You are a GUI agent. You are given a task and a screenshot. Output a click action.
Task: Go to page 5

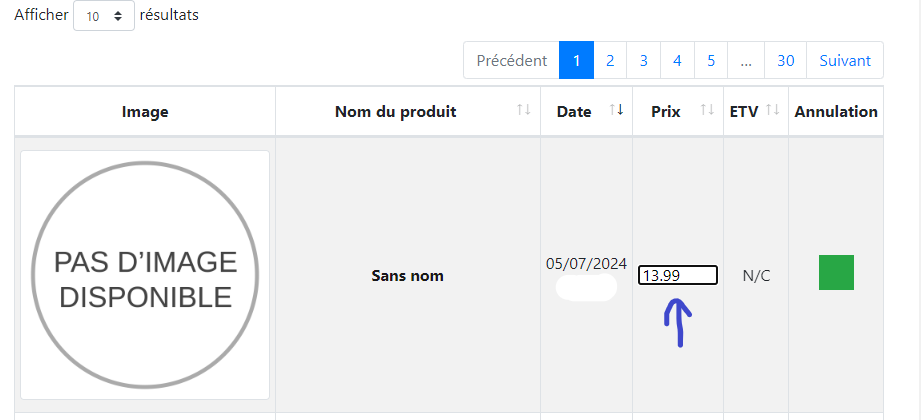[x=711, y=60]
